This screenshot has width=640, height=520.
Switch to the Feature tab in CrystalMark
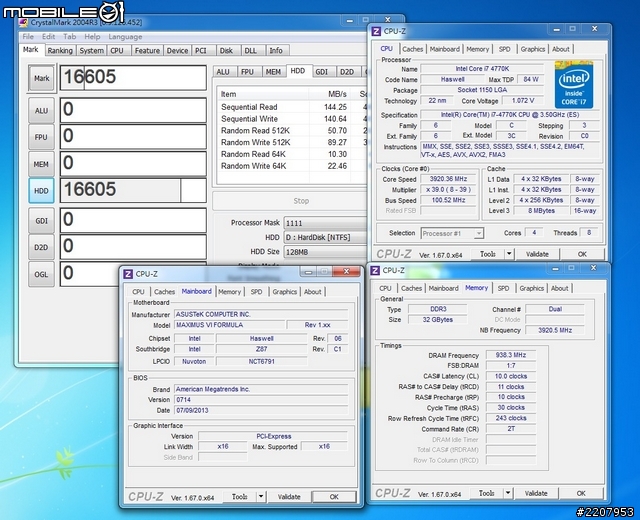(x=147, y=51)
